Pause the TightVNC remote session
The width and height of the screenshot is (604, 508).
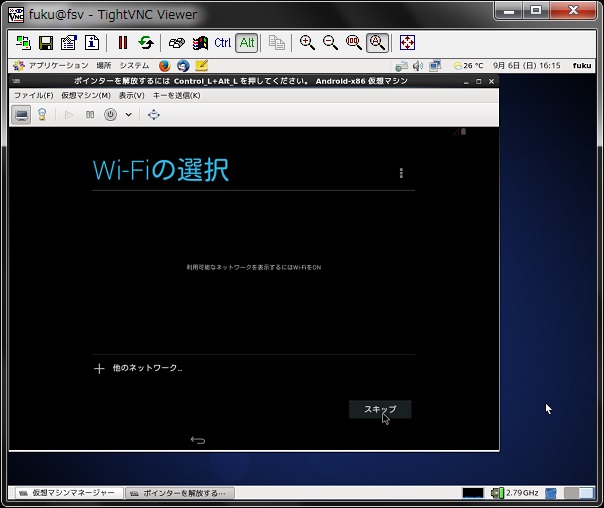click(122, 43)
